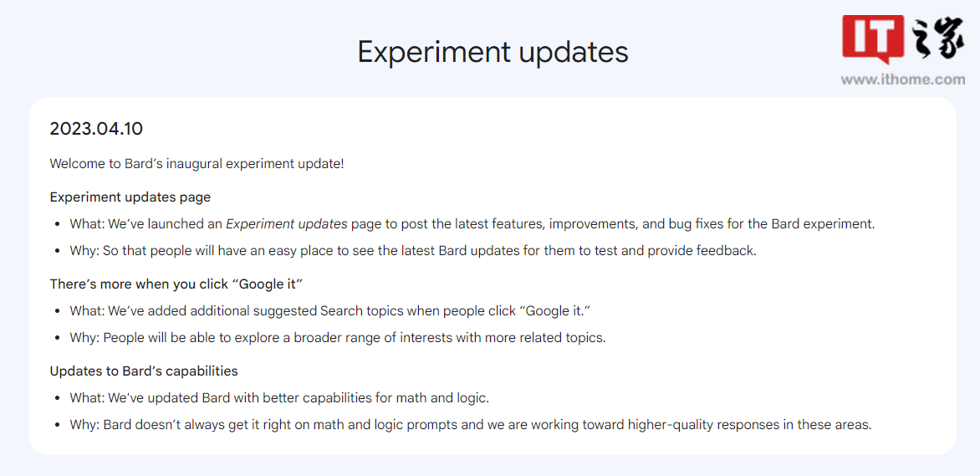Click the bullet dot before "What: We've launched"
Screen dimensions: 980x476
click(57, 224)
